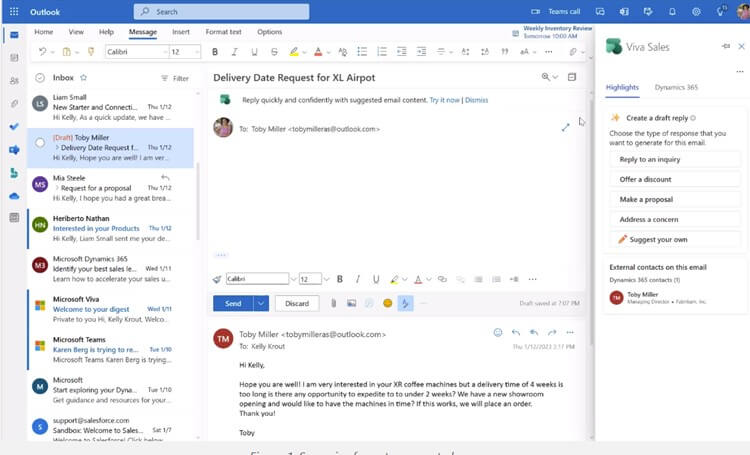Toggle the select-all circle next to Inbox
The width and height of the screenshot is (750, 455).
pos(40,78)
